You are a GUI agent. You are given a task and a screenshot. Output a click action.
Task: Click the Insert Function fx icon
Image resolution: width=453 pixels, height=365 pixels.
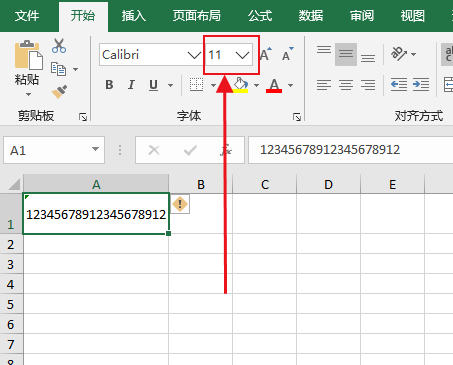[x=226, y=150]
